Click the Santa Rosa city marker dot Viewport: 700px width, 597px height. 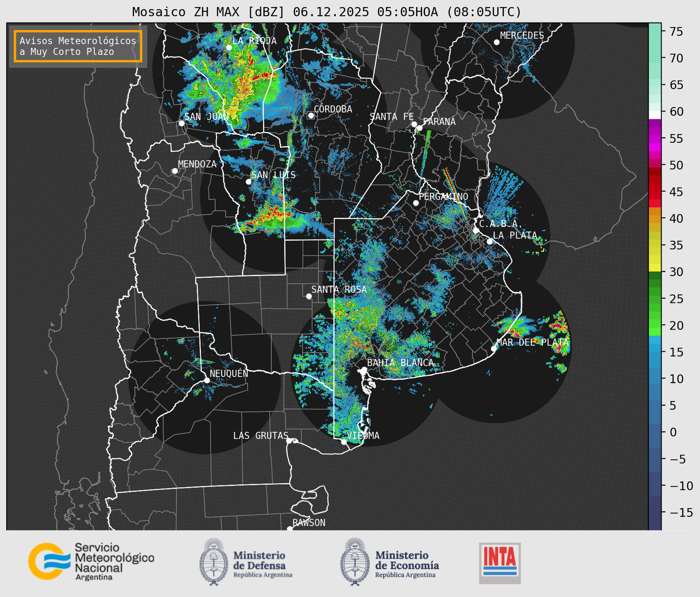point(309,296)
